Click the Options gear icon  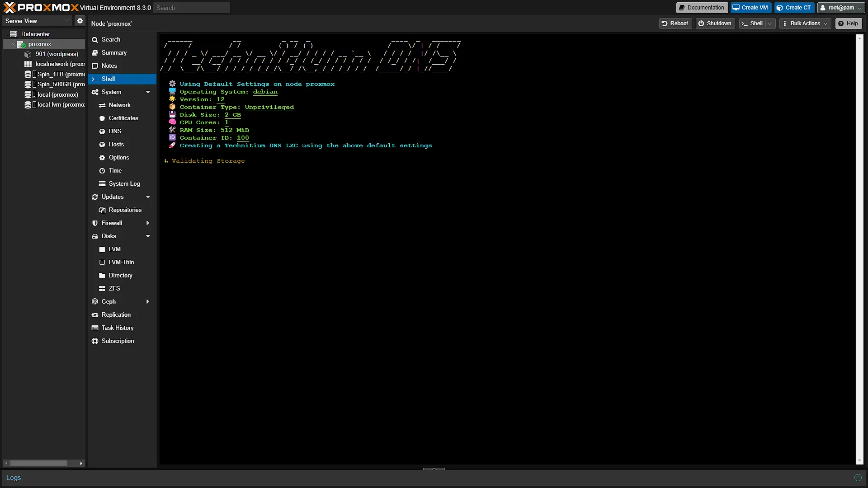pos(102,158)
